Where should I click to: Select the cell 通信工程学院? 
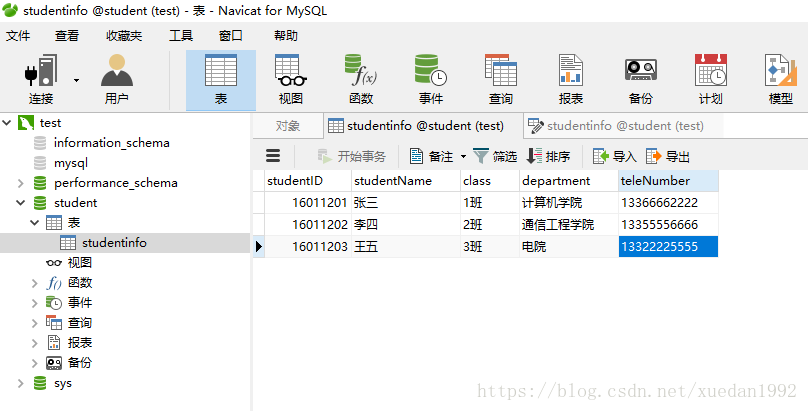(x=569, y=225)
